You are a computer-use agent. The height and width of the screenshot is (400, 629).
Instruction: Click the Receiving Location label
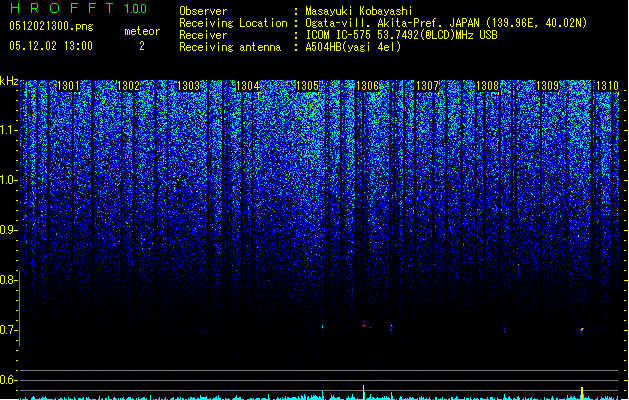(x=233, y=23)
